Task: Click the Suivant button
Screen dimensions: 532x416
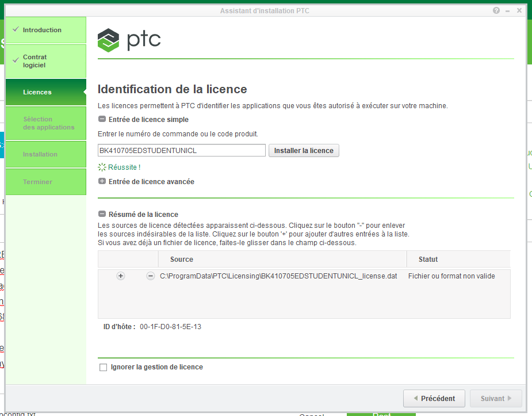Action: tap(496, 398)
